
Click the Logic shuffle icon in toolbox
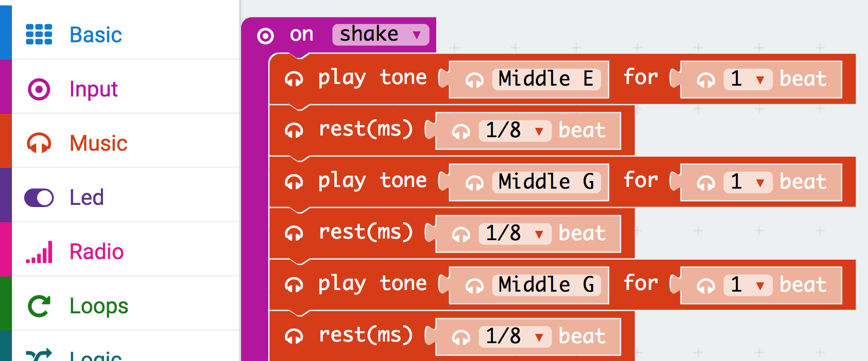tap(39, 354)
